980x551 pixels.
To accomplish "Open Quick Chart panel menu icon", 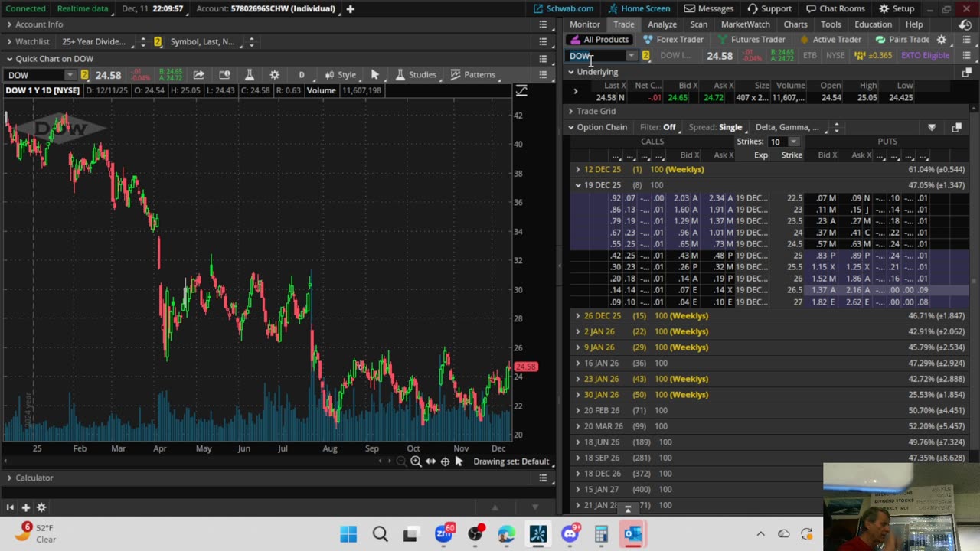I will coord(543,58).
